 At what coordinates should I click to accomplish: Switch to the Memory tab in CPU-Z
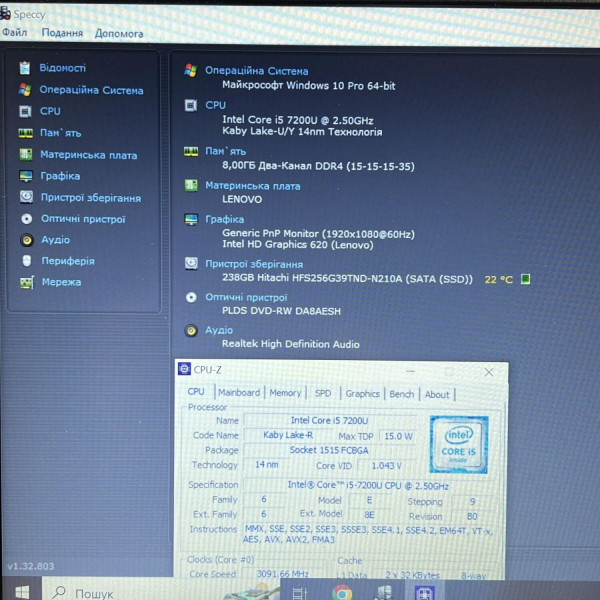pyautogui.click(x=285, y=393)
